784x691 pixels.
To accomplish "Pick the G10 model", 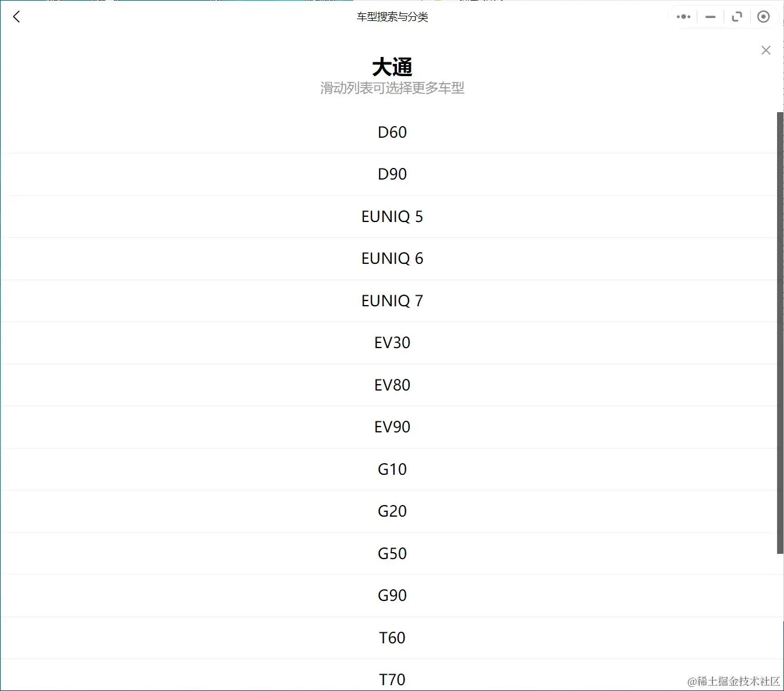I will (392, 469).
